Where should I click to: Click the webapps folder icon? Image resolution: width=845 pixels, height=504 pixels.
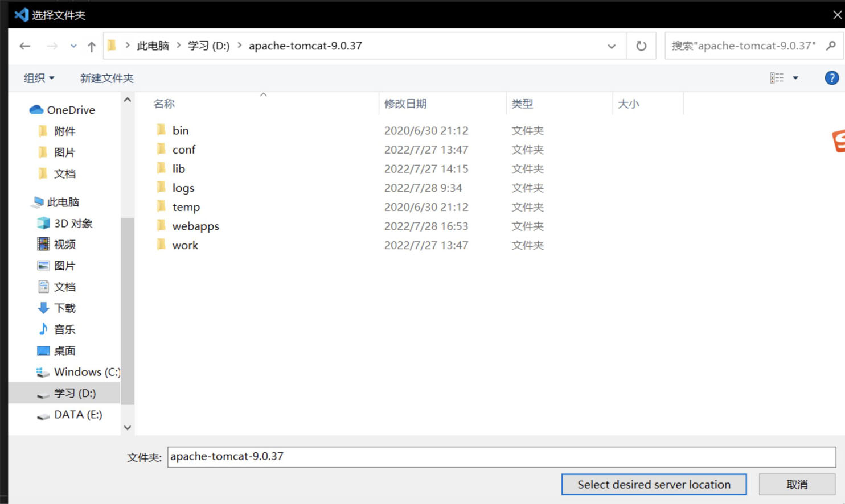pyautogui.click(x=161, y=225)
